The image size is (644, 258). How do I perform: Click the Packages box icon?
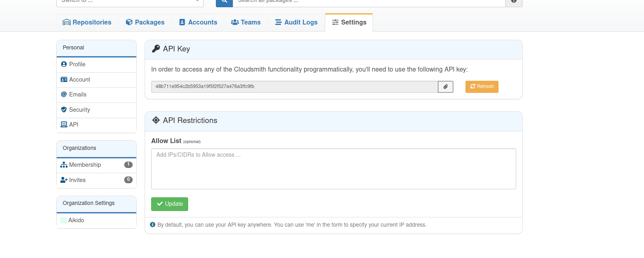click(129, 23)
